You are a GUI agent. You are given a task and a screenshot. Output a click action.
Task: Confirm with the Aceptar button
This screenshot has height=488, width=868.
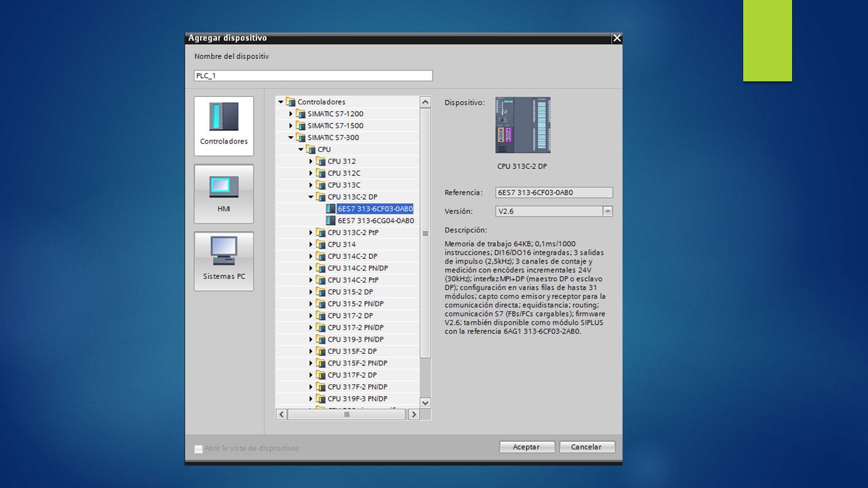point(527,447)
